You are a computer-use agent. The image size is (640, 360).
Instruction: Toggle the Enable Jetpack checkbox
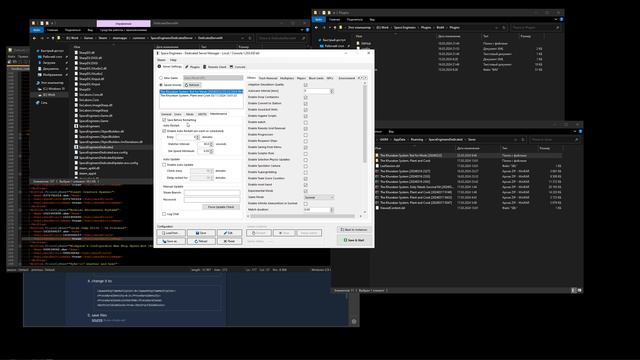[305, 122]
